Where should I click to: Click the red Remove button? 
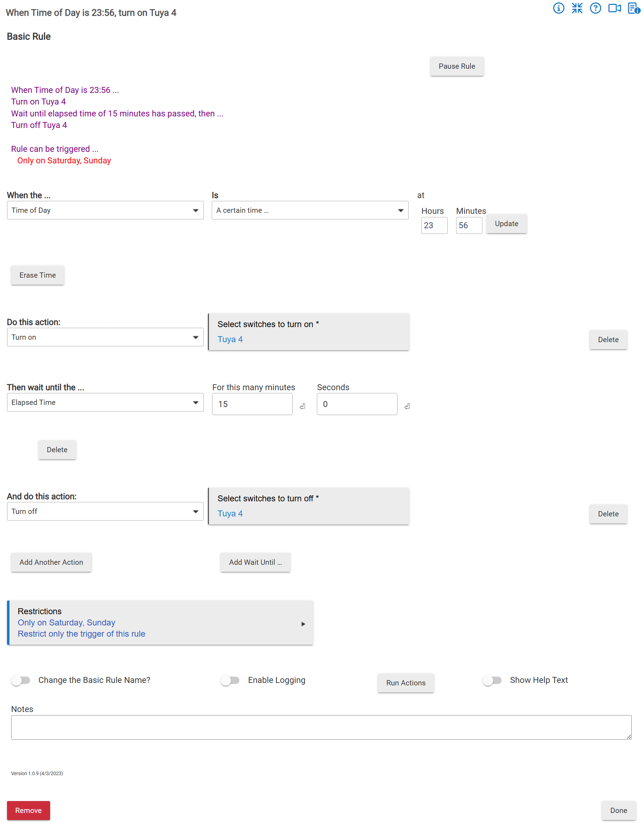pos(28,810)
